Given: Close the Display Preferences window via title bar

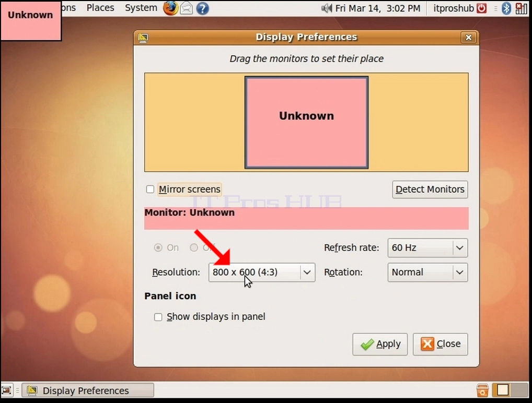Looking at the screenshot, I should (469, 37).
